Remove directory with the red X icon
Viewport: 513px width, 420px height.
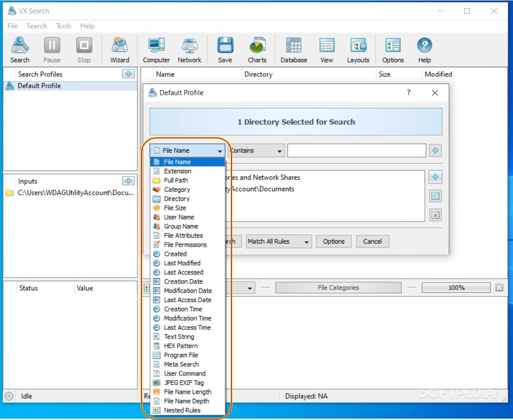pos(435,216)
